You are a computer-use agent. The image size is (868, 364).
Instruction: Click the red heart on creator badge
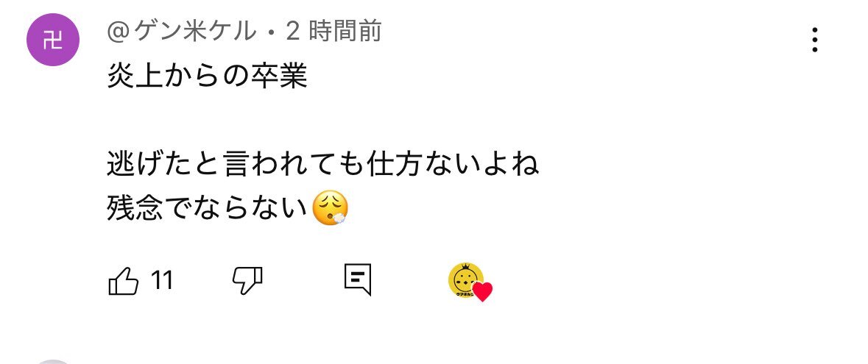click(483, 291)
